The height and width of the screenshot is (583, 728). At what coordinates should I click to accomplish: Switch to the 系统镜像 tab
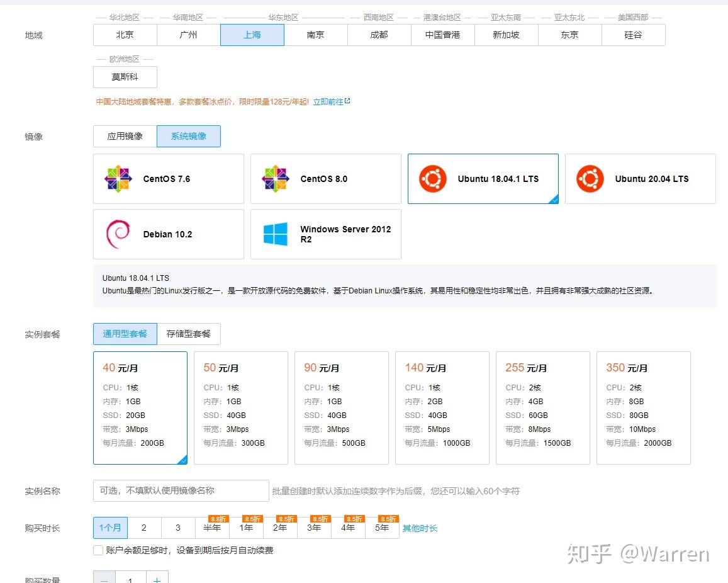tap(189, 136)
